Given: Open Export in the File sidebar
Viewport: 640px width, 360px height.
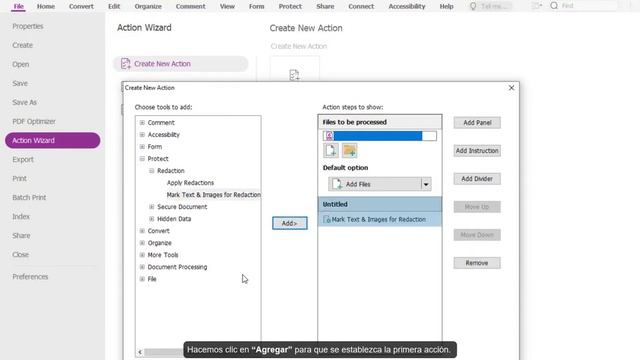Looking at the screenshot, I should coord(23,159).
